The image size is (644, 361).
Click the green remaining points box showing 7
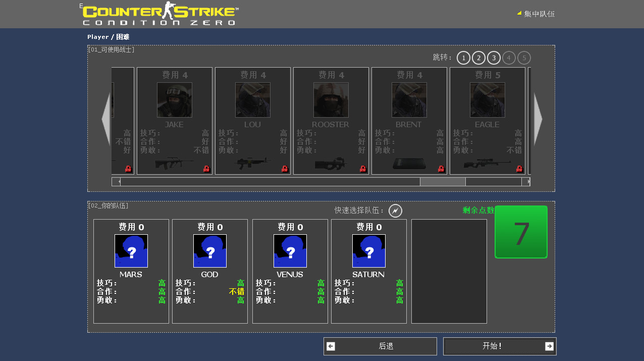coord(521,231)
